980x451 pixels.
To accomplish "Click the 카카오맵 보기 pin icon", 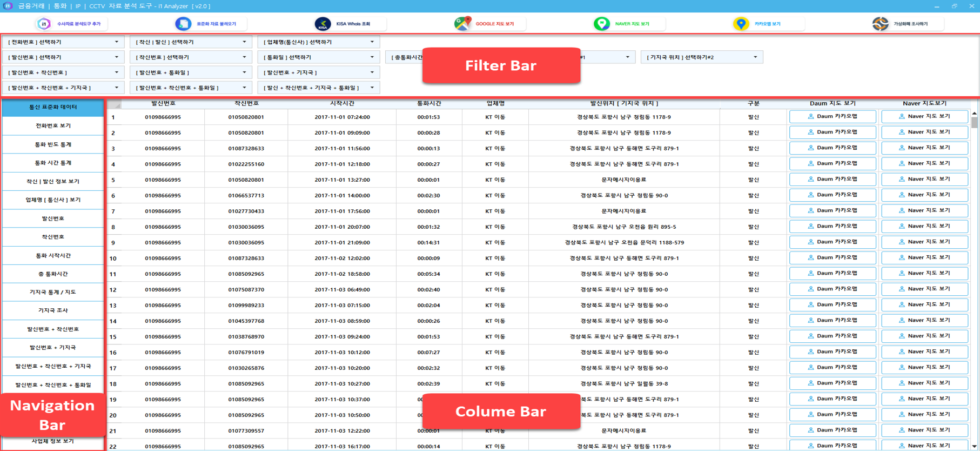I will point(741,24).
